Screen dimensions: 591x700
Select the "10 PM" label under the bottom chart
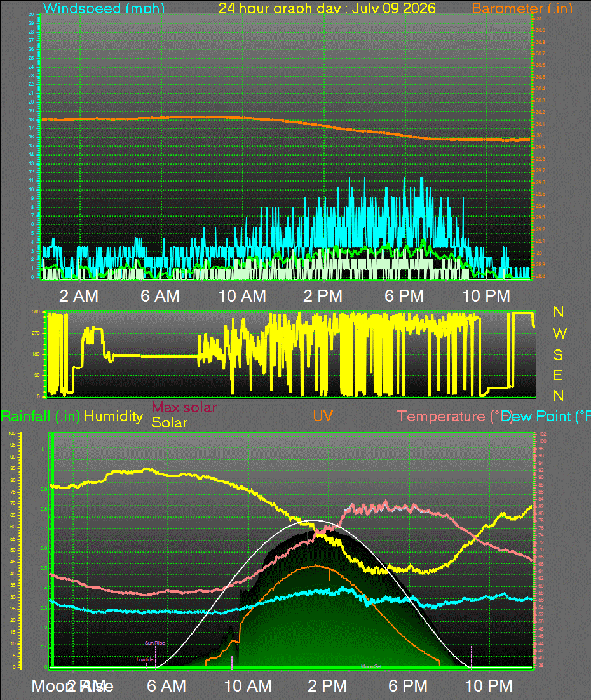pos(489,686)
